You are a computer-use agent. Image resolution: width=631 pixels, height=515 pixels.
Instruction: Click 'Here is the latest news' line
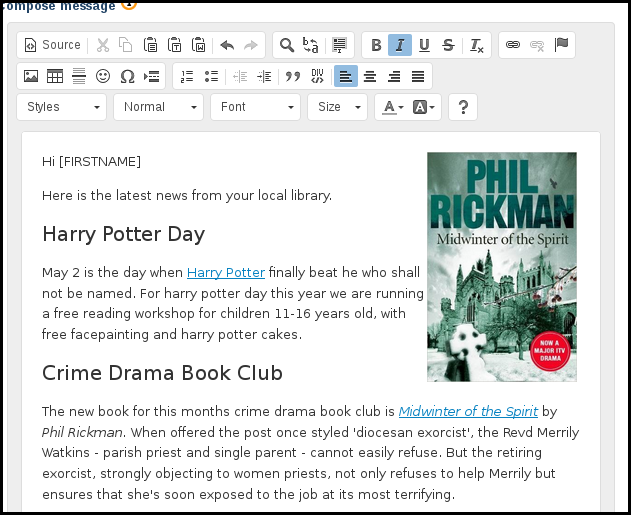coord(187,196)
